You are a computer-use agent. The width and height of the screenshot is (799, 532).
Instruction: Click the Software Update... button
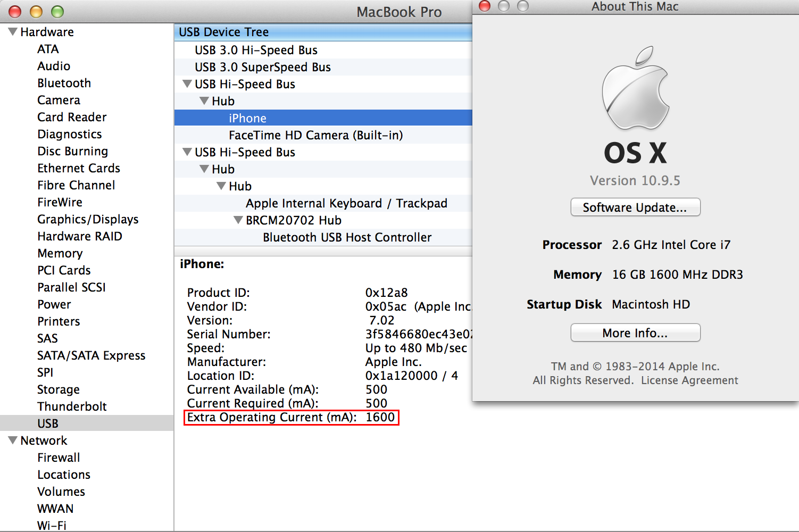[635, 207]
